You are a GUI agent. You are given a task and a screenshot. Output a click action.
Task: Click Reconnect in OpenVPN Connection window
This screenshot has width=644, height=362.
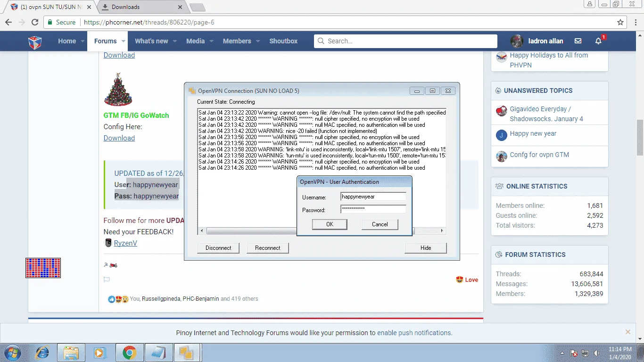[267, 248]
